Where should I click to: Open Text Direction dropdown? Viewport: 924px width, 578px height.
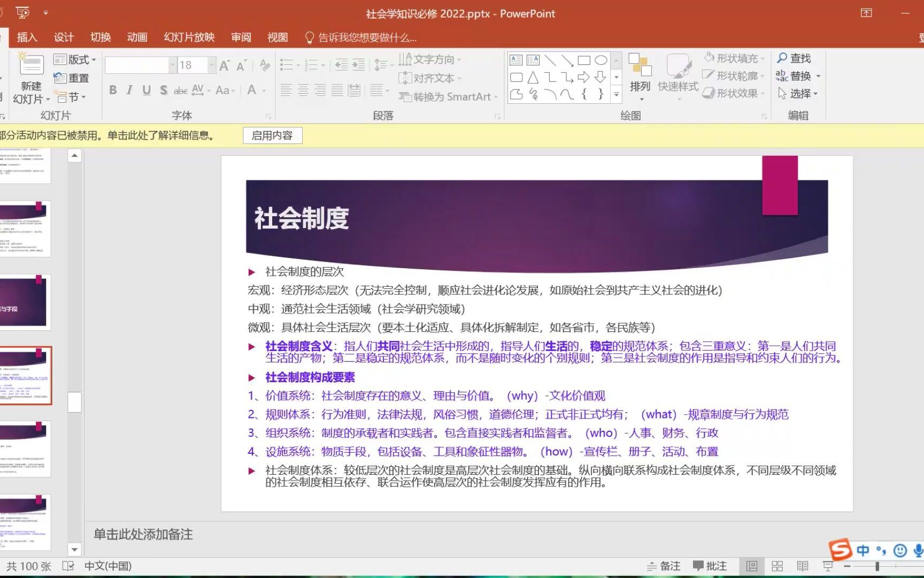pyautogui.click(x=430, y=59)
